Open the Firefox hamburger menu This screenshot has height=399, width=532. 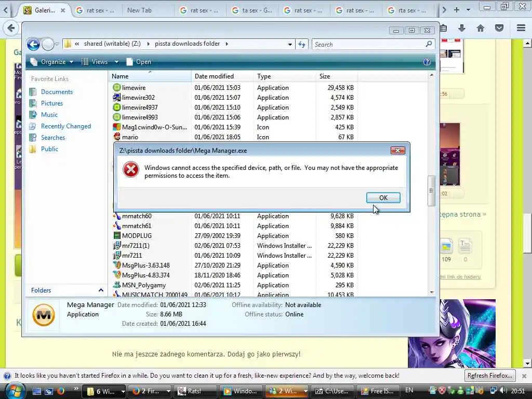click(521, 28)
